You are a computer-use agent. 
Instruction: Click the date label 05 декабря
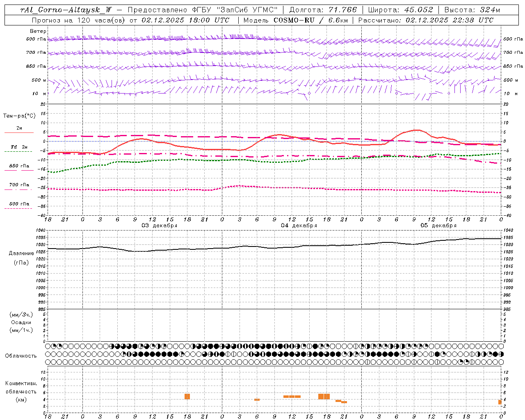(x=438, y=226)
